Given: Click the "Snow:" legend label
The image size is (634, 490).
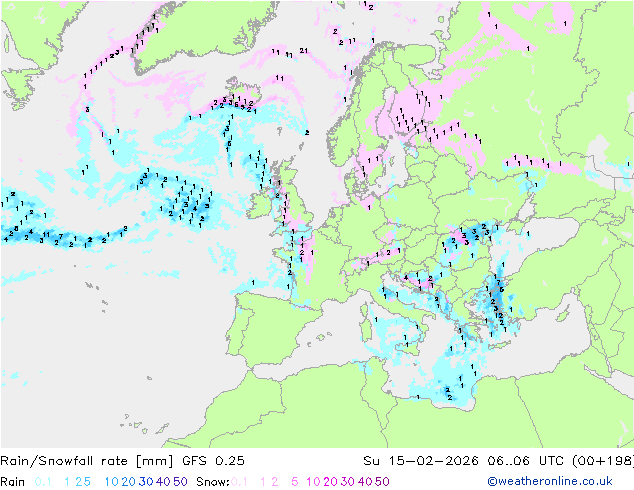Looking at the screenshot, I should (x=213, y=482).
